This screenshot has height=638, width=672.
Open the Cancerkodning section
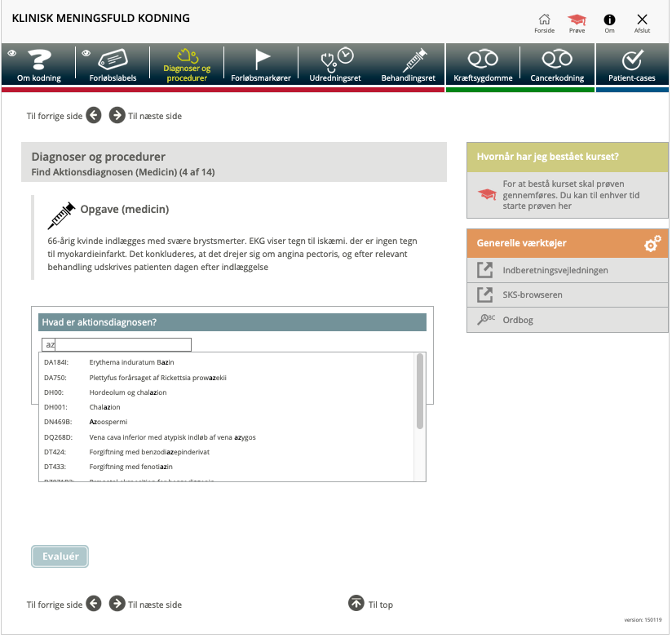tap(557, 65)
